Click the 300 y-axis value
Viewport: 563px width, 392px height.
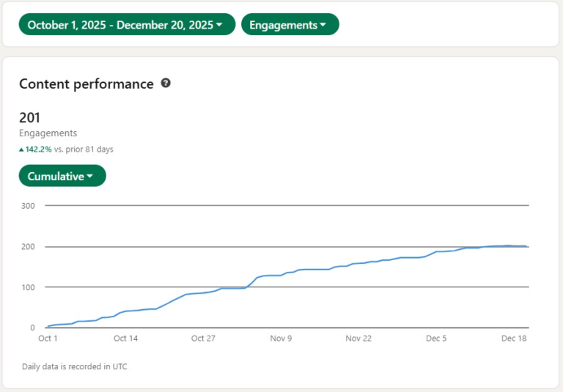click(x=28, y=206)
